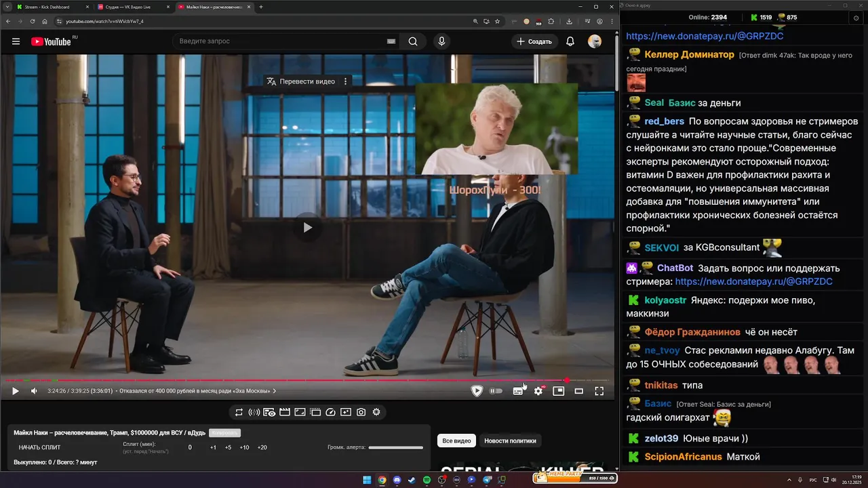This screenshot has height=488, width=868.
Task: Click the loop icon in extension toolbar
Action: [239, 412]
